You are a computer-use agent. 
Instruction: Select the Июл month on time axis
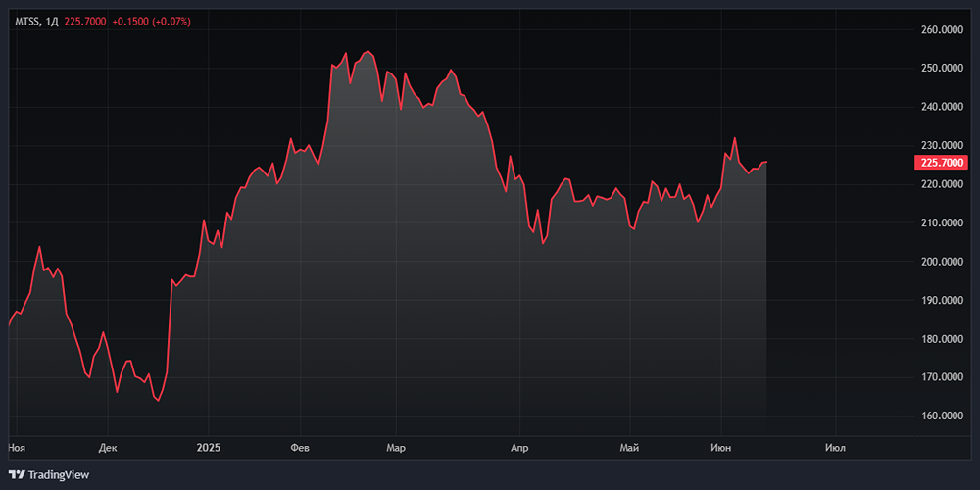click(x=835, y=448)
